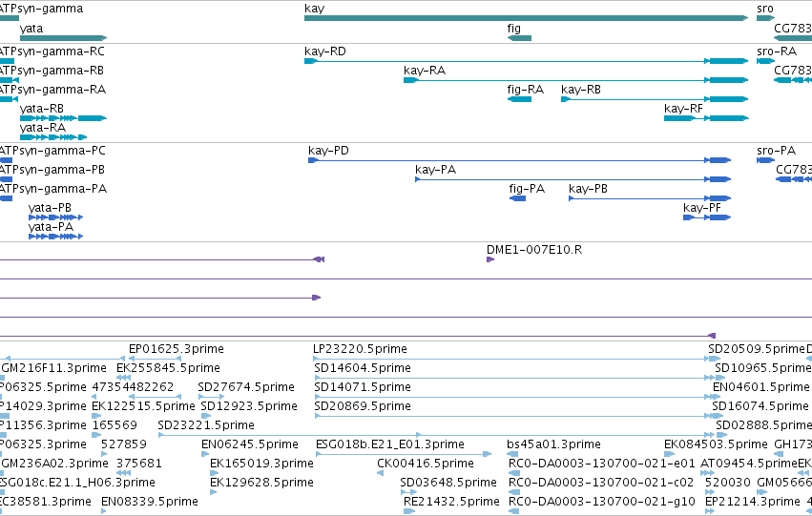Select the EK255845.5prime EST
Viewport: 812px width, 516px height.
click(x=123, y=378)
